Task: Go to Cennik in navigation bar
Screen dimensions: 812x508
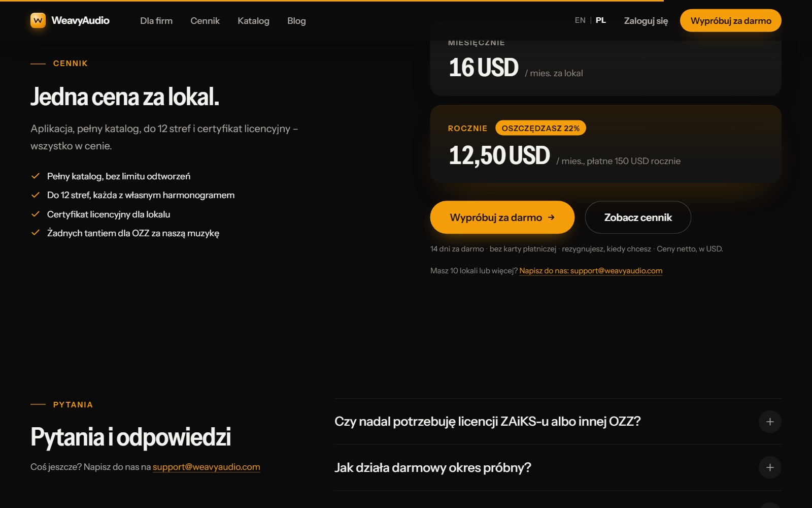Action: 205,21
